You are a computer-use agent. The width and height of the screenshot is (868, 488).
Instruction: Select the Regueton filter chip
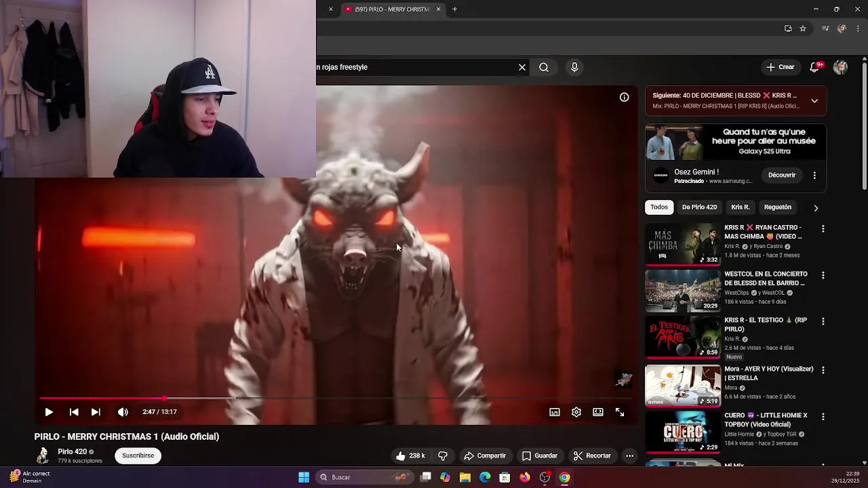778,207
